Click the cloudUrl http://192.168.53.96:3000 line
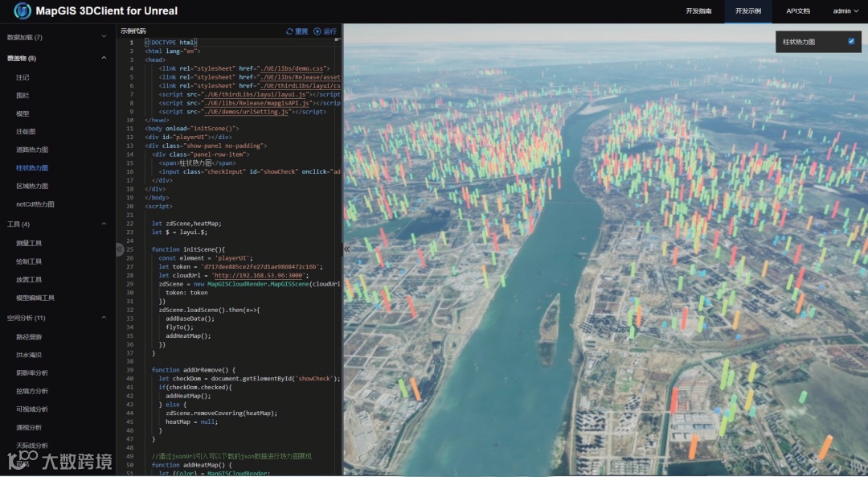868x477 pixels. (234, 275)
